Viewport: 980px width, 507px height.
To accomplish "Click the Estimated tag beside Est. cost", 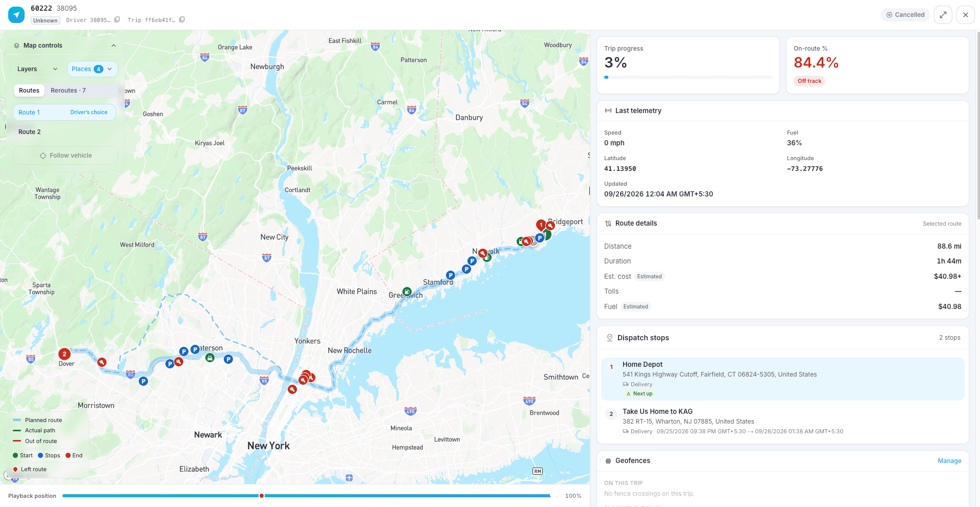I will point(649,277).
